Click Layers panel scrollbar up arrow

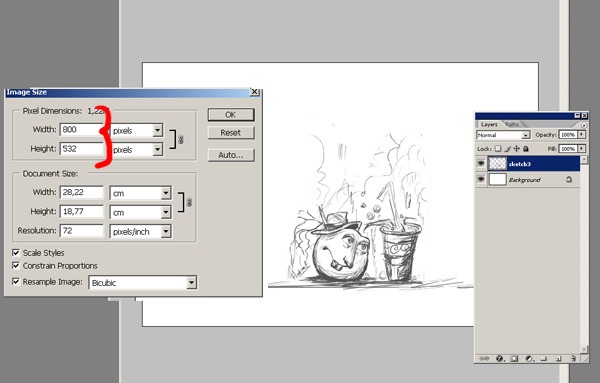(x=584, y=160)
